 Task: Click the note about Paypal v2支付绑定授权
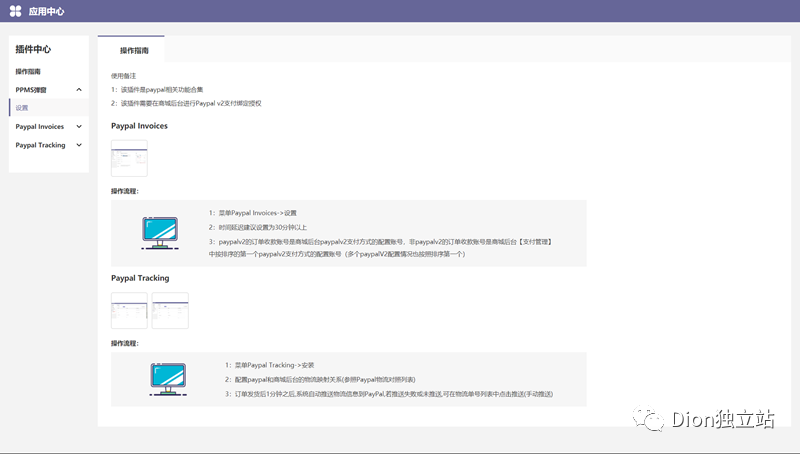click(x=186, y=103)
